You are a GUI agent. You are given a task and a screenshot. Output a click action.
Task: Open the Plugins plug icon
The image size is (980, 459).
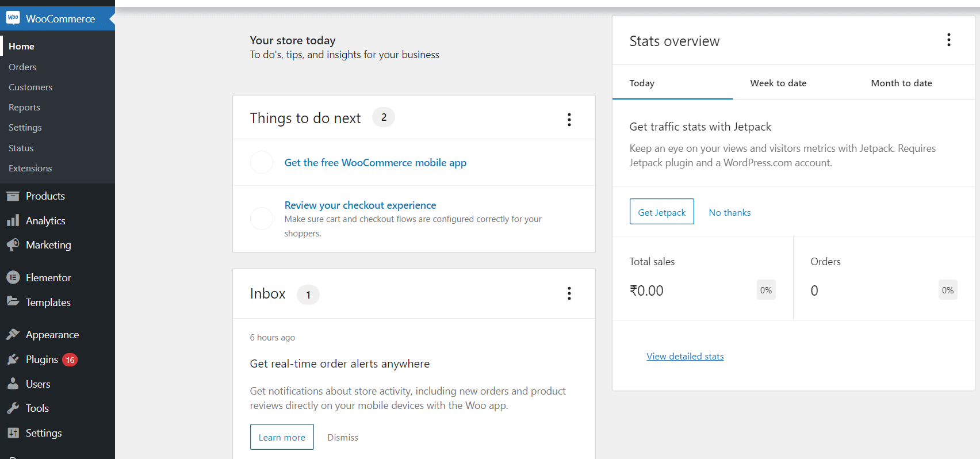point(13,359)
